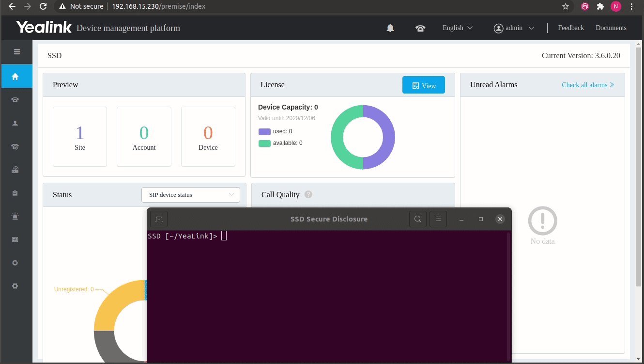Open the router firmware sidebar icon

click(15, 170)
